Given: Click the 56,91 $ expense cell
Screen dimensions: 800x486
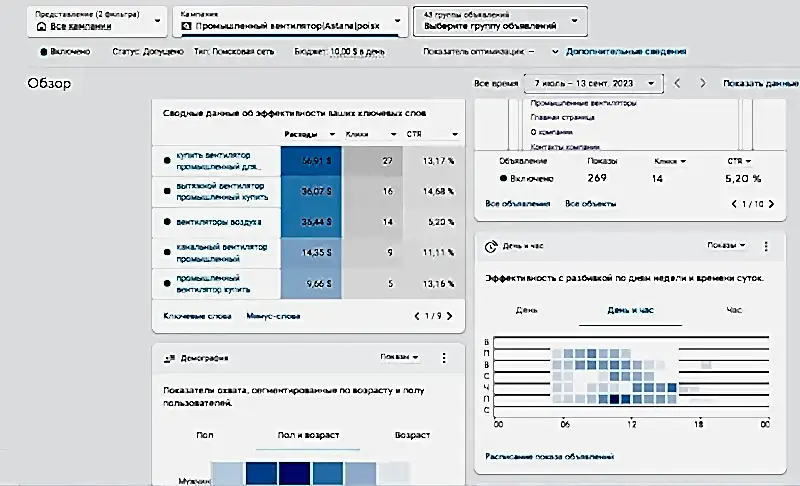Looking at the screenshot, I should coord(311,161).
